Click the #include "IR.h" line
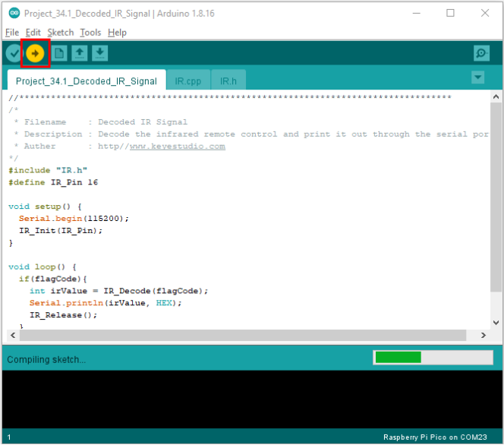 [x=48, y=170]
